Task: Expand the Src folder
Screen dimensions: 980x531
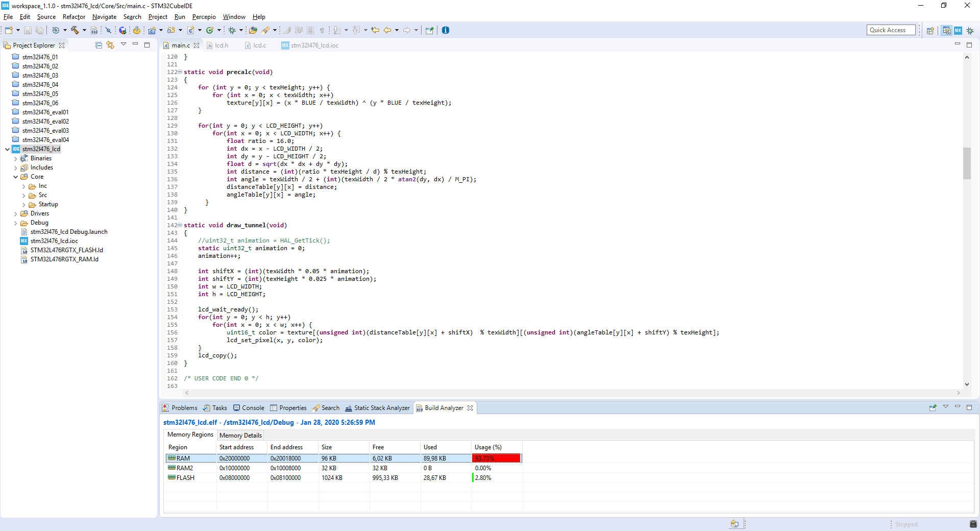Action: point(23,196)
